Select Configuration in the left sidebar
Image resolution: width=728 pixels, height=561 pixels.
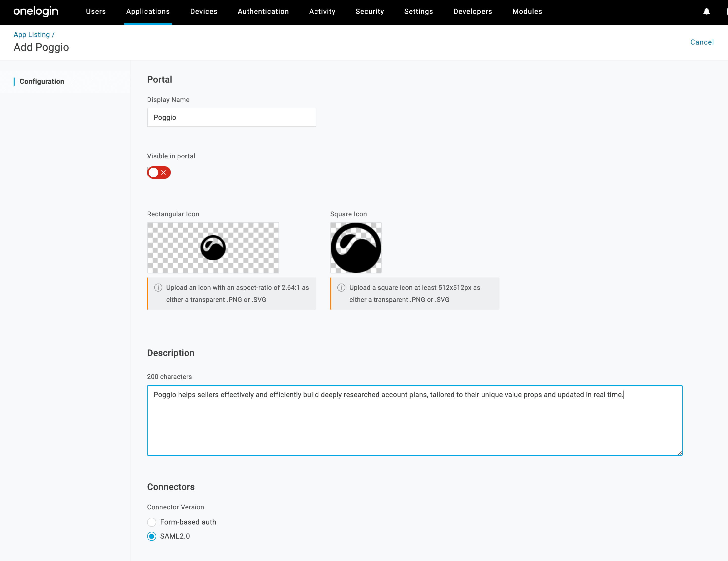click(42, 81)
